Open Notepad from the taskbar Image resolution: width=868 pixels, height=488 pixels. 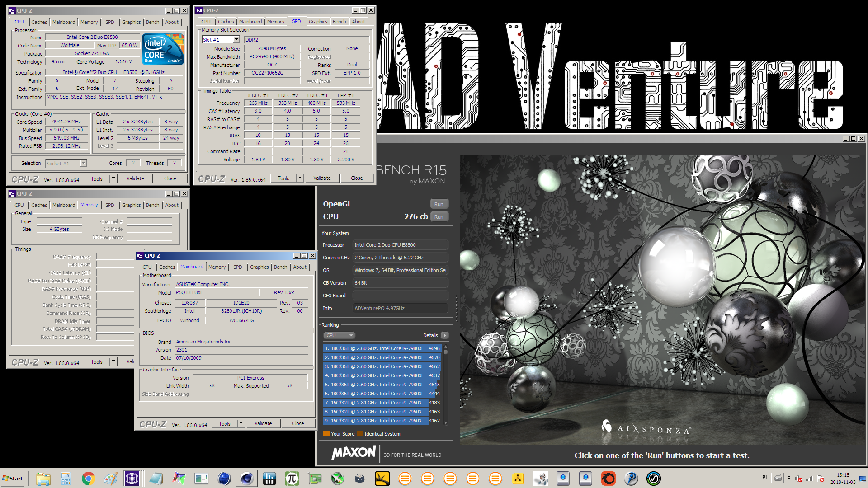(x=156, y=479)
